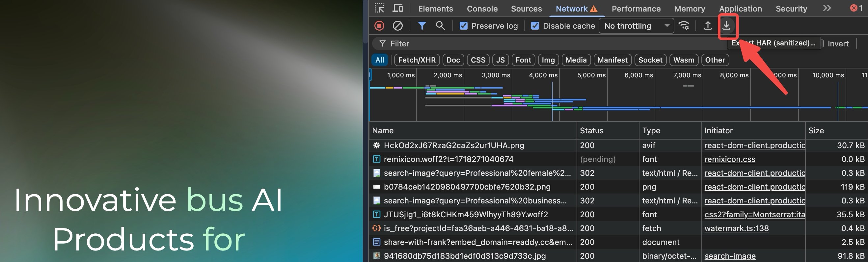Image resolution: width=868 pixels, height=262 pixels.
Task: Show more DevTools tabs chevron
Action: (827, 9)
